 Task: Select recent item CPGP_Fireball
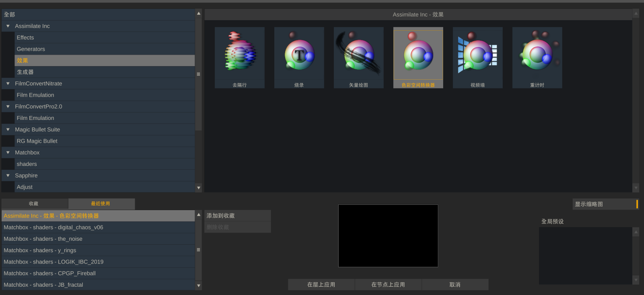(98, 273)
